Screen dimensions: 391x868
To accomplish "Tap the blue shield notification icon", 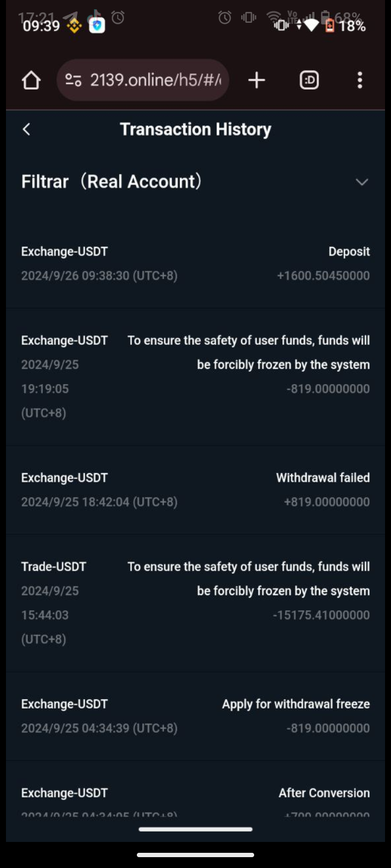I will point(97,25).
